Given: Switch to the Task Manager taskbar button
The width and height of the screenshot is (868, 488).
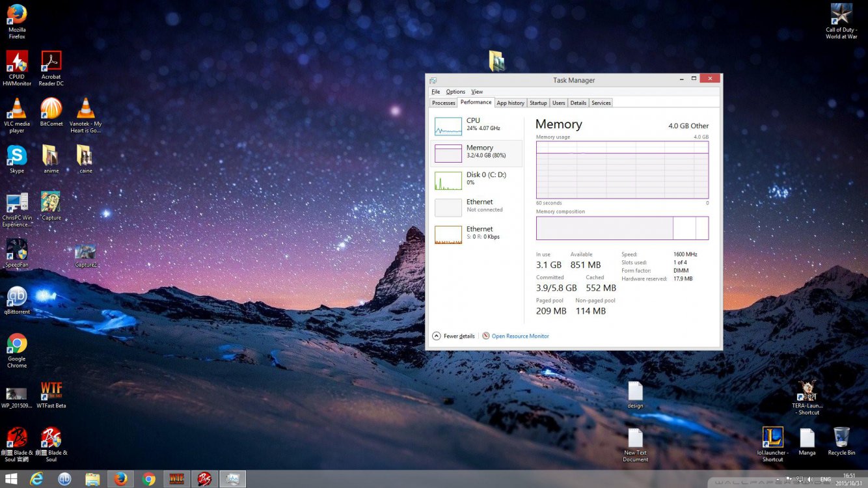Looking at the screenshot, I should coord(232,479).
